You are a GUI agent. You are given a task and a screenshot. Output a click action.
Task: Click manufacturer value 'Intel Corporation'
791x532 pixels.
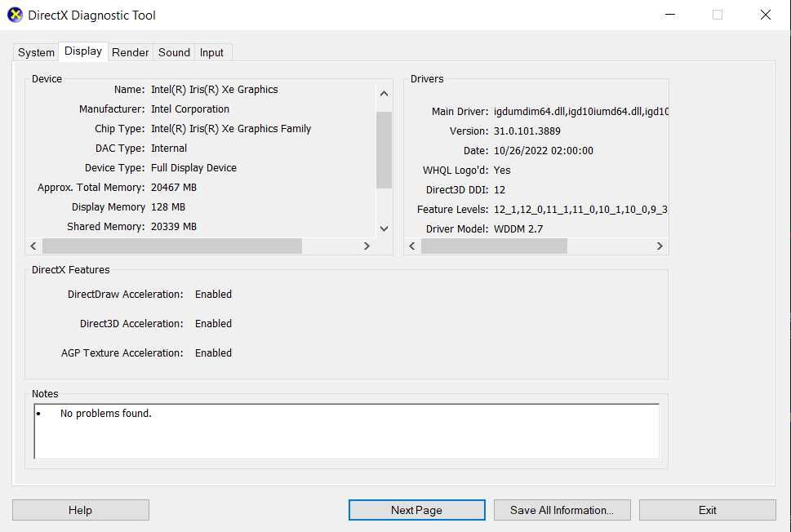[x=190, y=109]
